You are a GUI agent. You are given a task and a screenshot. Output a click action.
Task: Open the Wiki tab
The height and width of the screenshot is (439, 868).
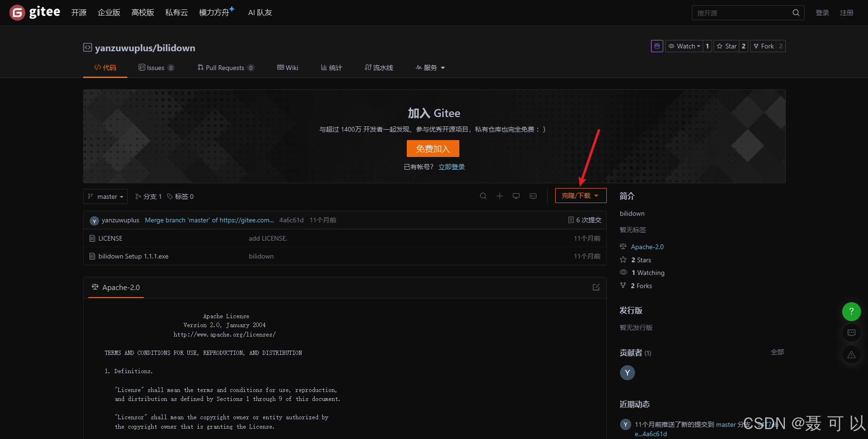288,68
